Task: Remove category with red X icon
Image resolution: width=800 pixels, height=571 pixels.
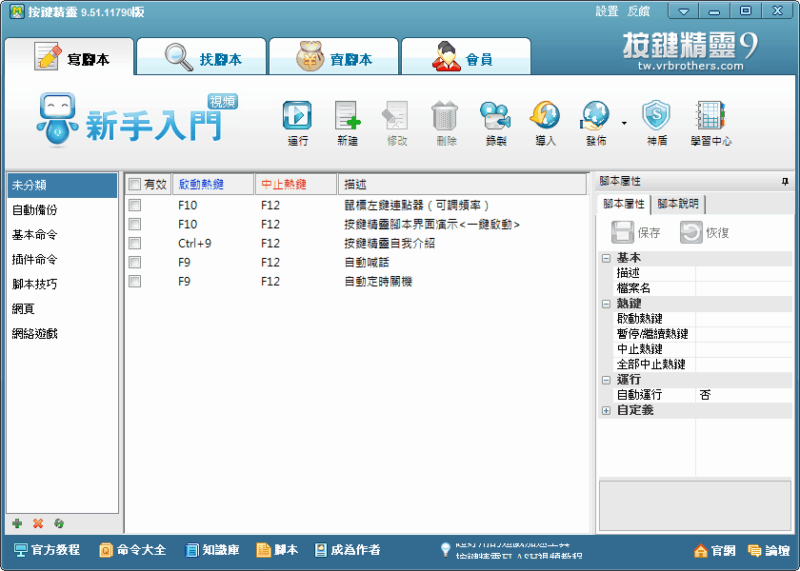Action: coord(38,523)
